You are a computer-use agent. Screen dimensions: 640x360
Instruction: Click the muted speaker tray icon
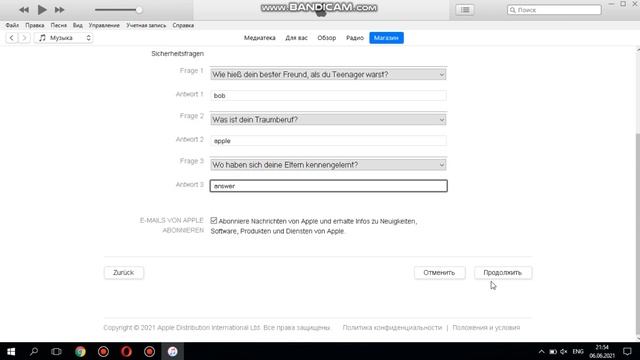[x=564, y=351]
